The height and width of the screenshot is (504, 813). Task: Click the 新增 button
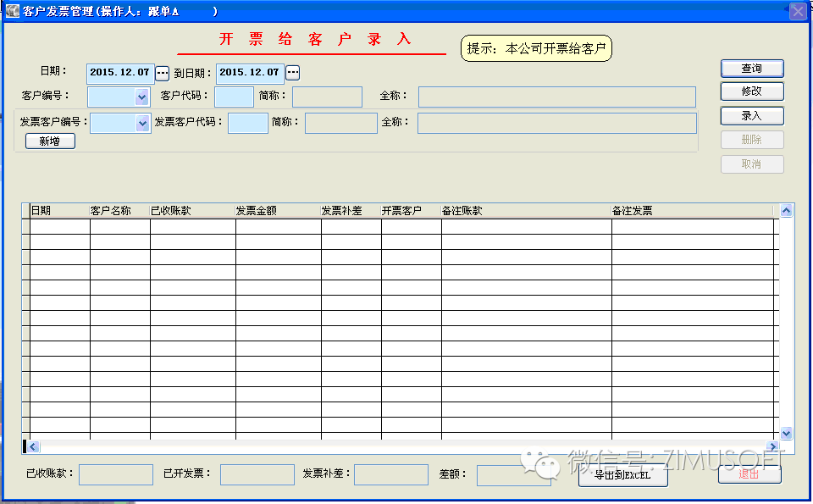pyautogui.click(x=50, y=141)
